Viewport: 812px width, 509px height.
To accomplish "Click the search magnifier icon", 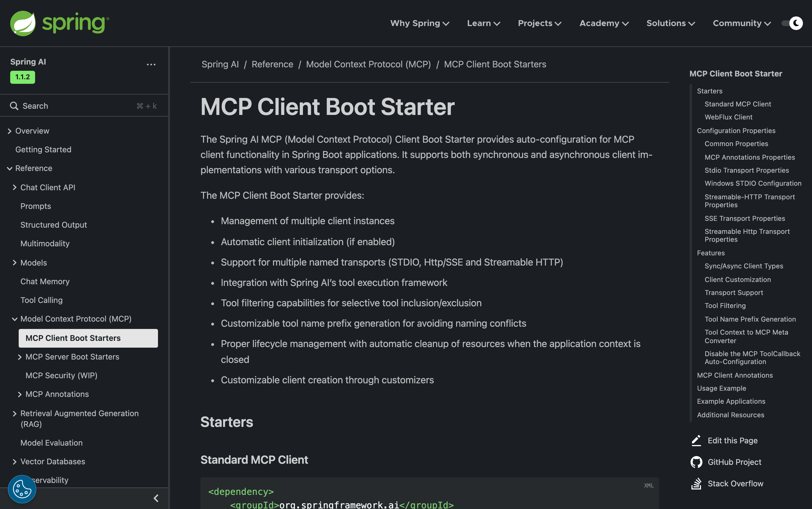I will [x=14, y=106].
